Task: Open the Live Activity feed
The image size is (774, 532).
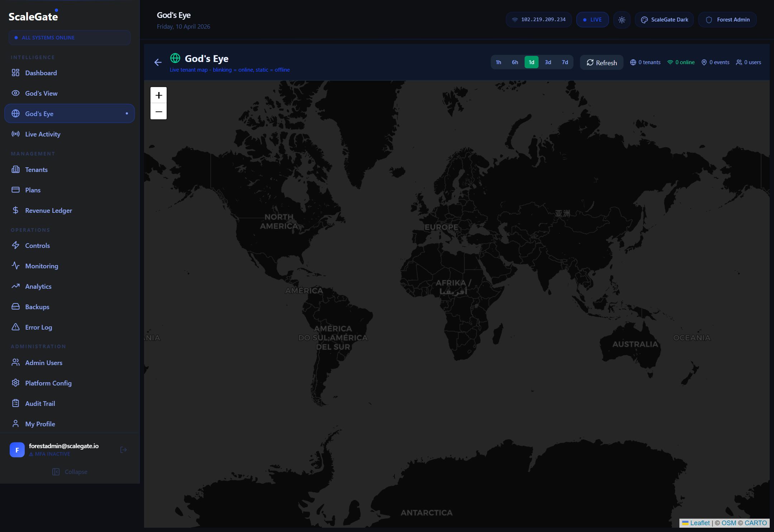Action: [42, 134]
